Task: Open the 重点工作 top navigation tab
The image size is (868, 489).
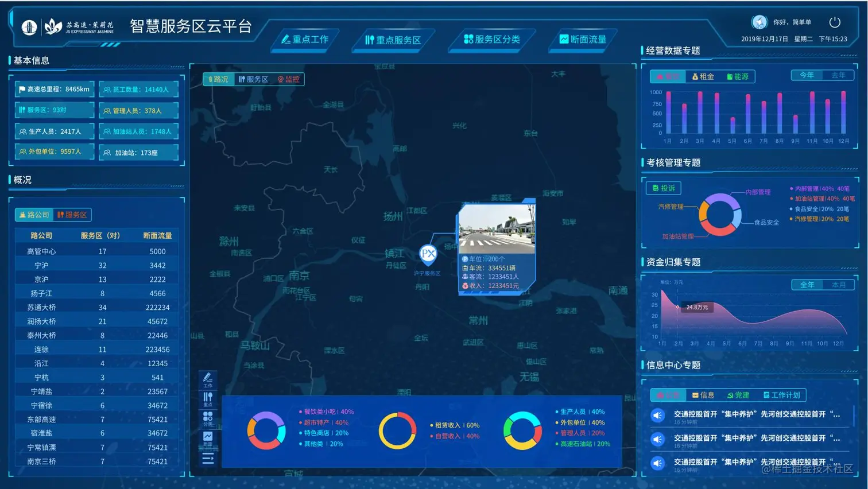Action: coord(305,40)
